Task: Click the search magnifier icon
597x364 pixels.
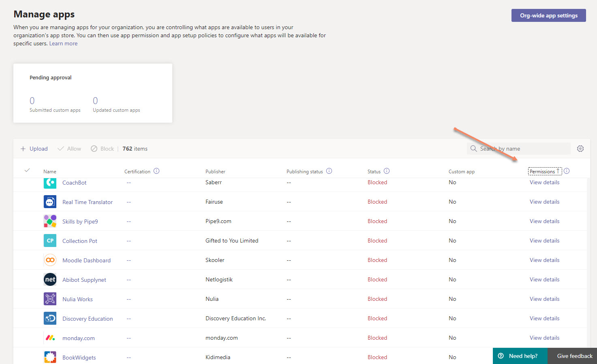Action: [473, 149]
